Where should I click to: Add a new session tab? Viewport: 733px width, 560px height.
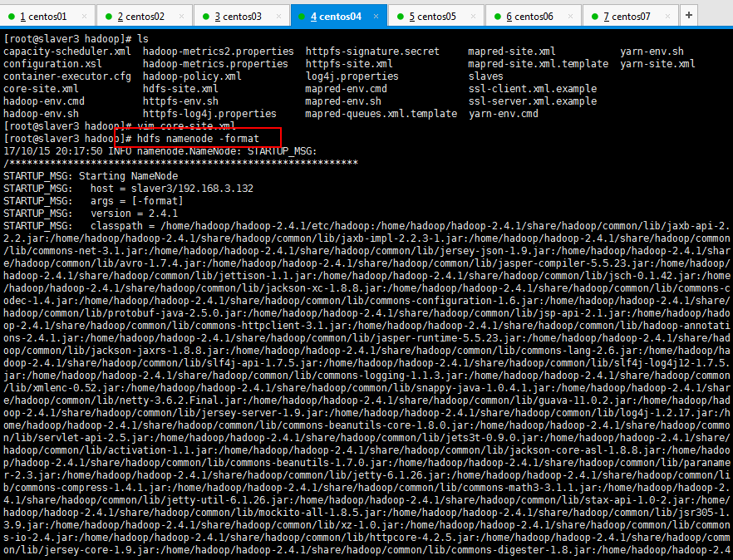(689, 16)
